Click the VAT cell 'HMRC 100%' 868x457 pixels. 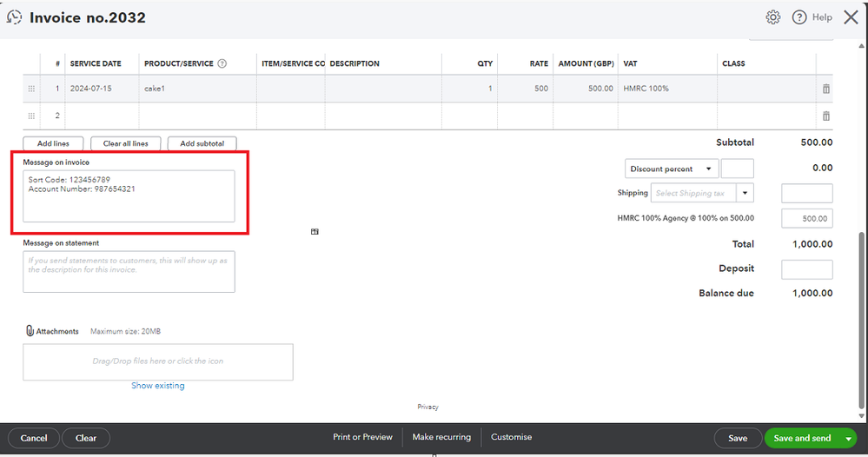(667, 89)
